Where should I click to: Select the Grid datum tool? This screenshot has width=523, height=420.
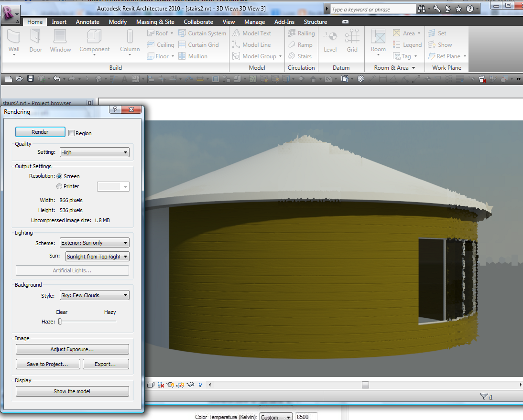tap(352, 41)
